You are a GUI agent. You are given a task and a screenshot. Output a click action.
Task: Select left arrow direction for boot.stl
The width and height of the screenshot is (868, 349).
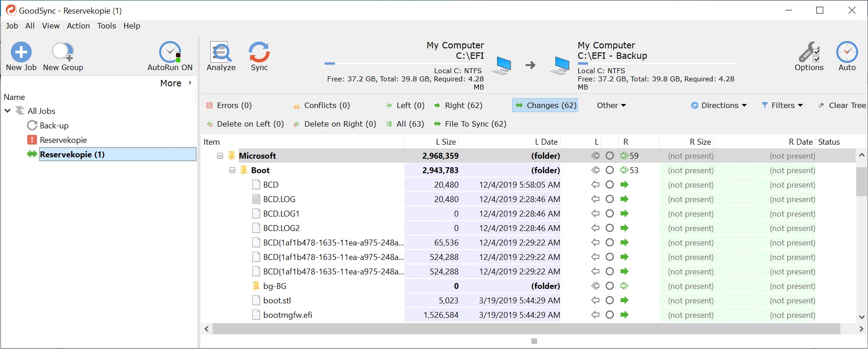point(595,301)
